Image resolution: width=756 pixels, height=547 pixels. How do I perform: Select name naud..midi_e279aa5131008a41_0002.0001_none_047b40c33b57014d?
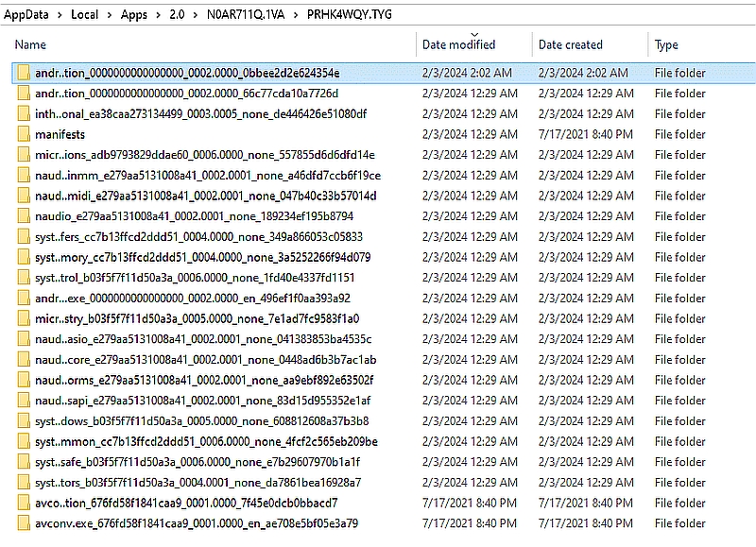pyautogui.click(x=206, y=197)
